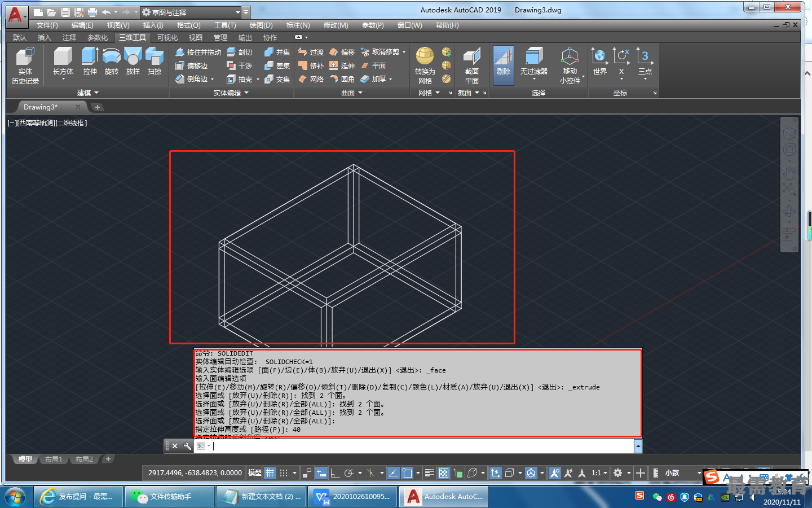Select the 修补 surface patch tool
Image resolution: width=812 pixels, height=508 pixels.
tap(311, 65)
